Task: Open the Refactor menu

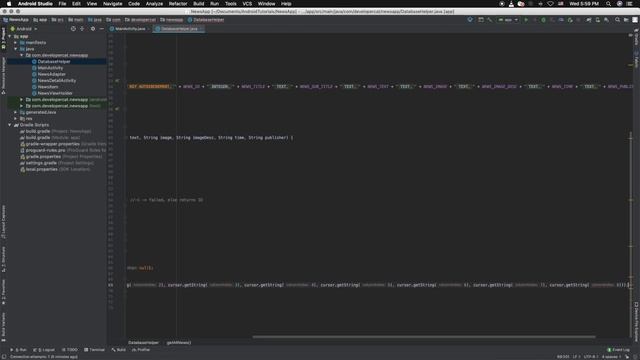Action: tap(178, 4)
